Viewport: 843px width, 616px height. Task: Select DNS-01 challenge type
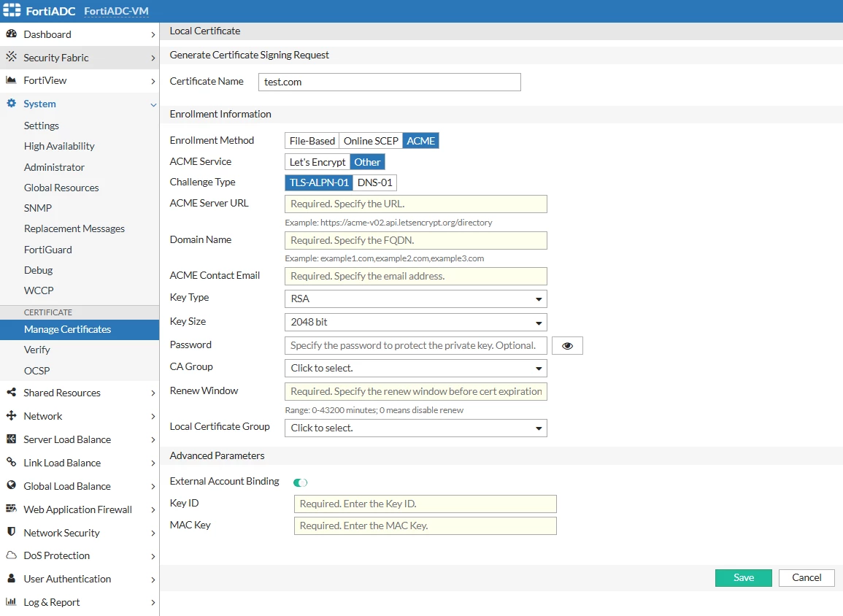(374, 182)
